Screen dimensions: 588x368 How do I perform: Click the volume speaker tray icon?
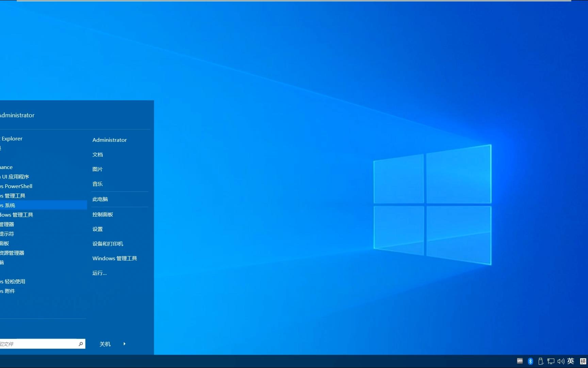point(561,361)
